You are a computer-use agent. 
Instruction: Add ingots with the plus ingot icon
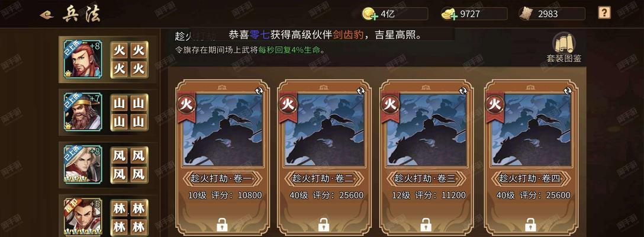450,14
